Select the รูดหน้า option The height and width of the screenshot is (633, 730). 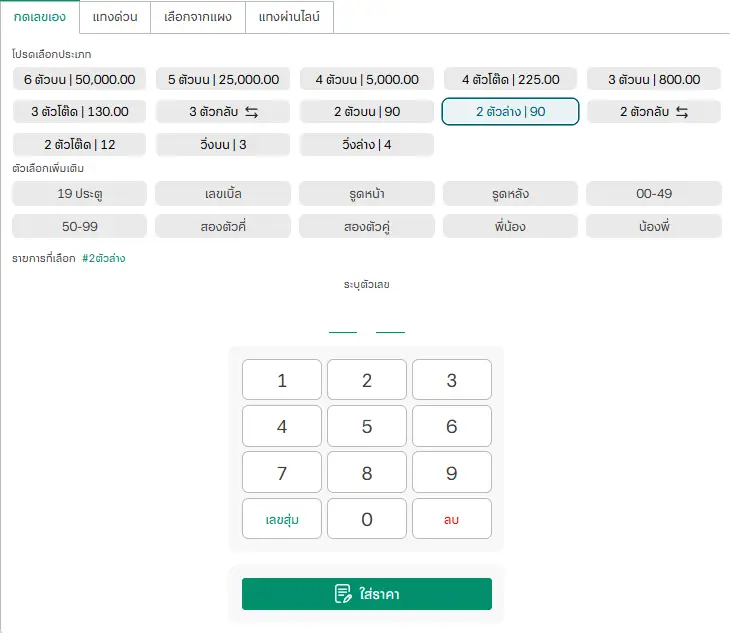tap(366, 194)
